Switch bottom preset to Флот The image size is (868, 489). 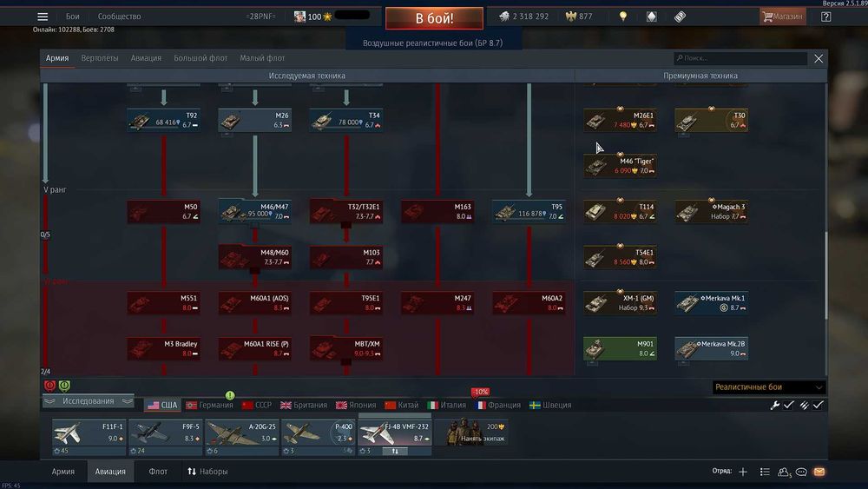click(158, 472)
